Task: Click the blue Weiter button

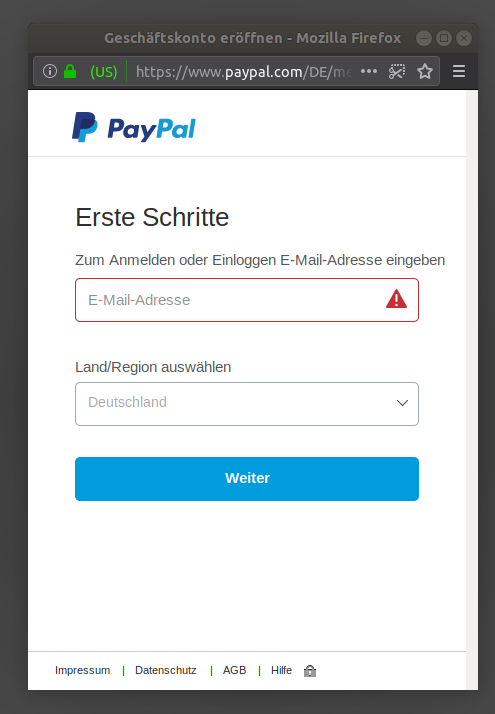Action: click(x=247, y=479)
